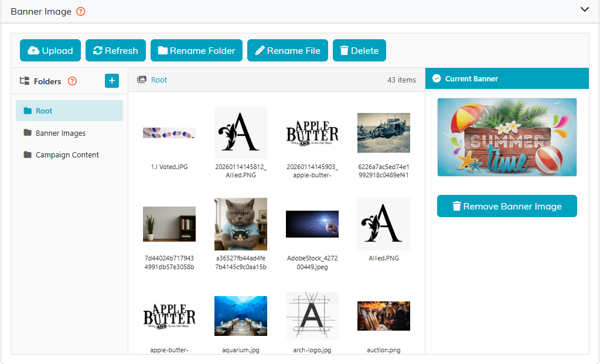Click the 'Allied.PNG' file name label
This screenshot has height=364, width=600.
coord(384,258)
